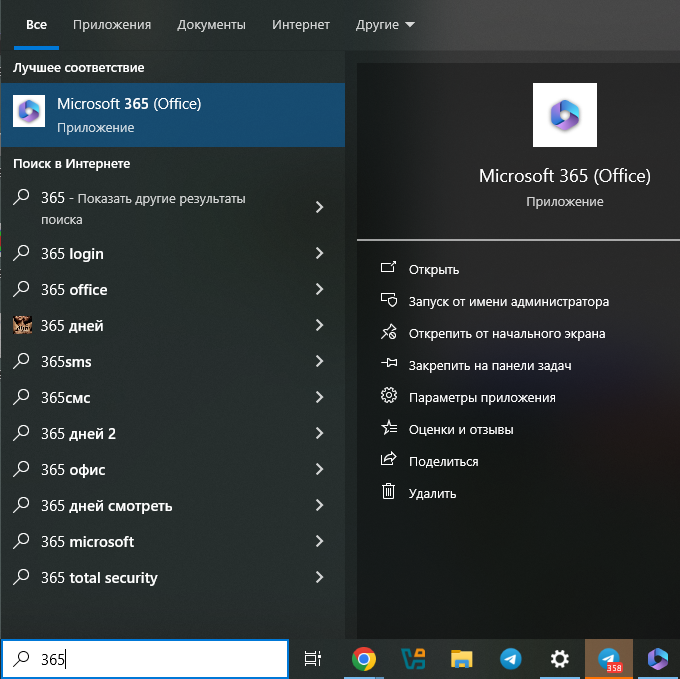Expand the chevron for '365 login'
680x679 pixels.
pyautogui.click(x=320, y=253)
